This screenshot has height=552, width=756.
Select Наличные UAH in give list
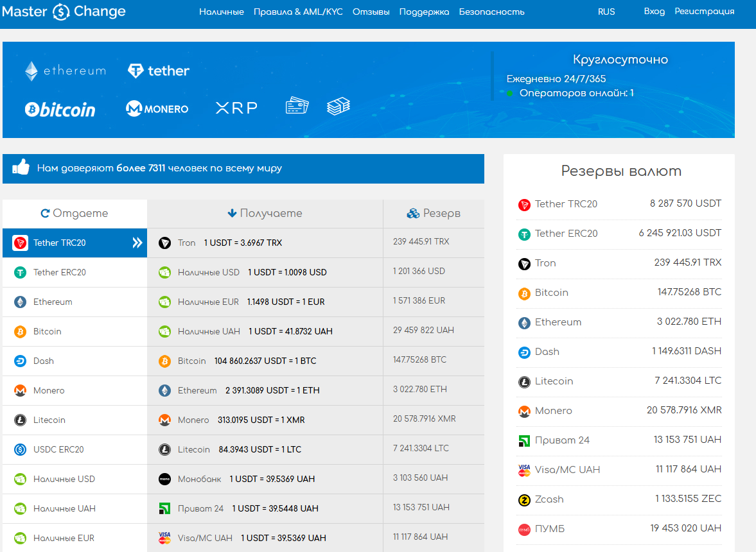[75, 508]
